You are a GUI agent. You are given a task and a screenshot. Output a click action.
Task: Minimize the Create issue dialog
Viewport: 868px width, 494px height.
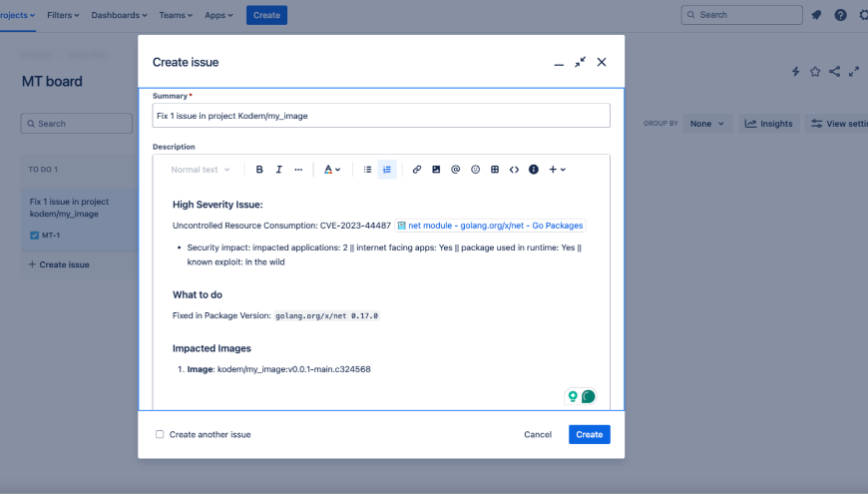tap(559, 63)
